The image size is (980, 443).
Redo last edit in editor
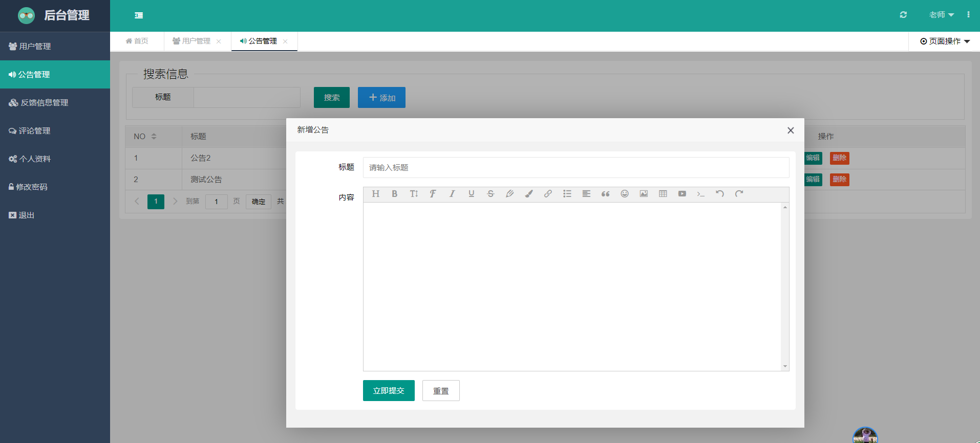[739, 194]
